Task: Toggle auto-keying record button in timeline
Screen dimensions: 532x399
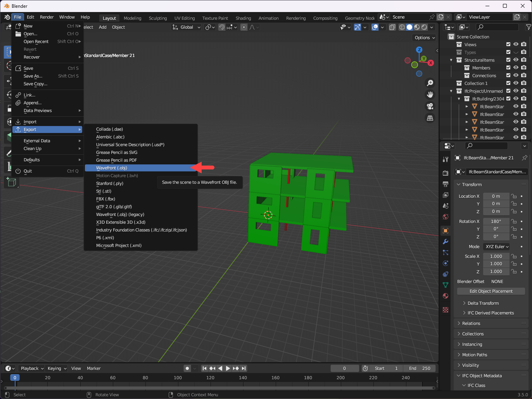Action: (x=187, y=368)
